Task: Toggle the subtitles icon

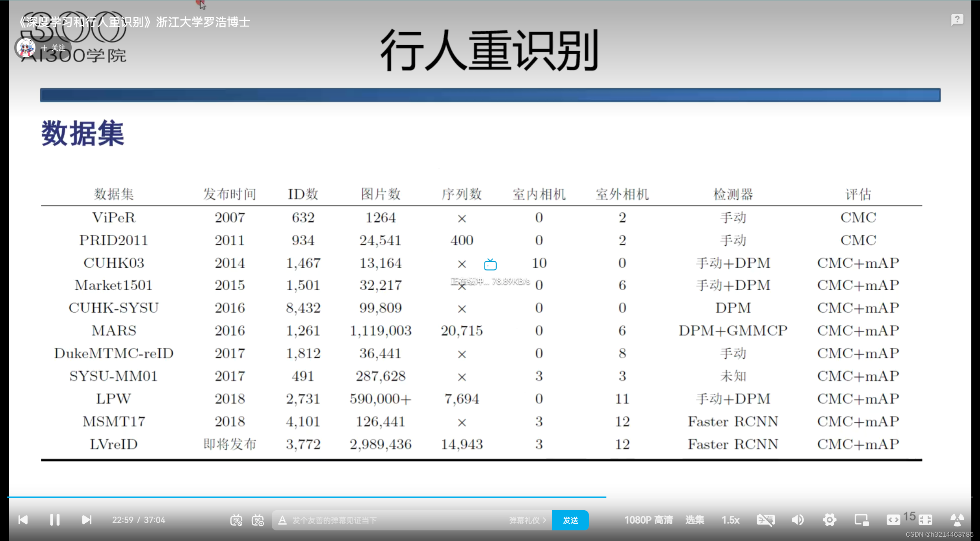Action: [x=765, y=520]
